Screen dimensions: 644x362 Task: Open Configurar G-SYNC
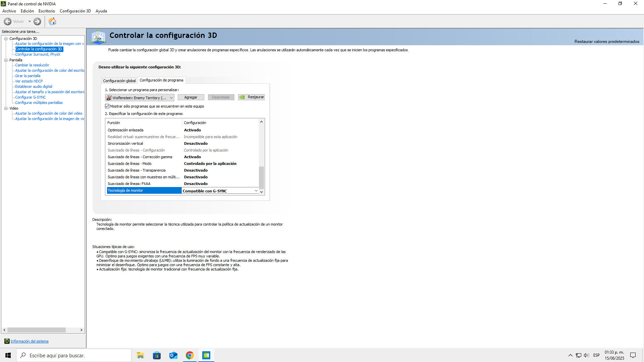click(31, 97)
